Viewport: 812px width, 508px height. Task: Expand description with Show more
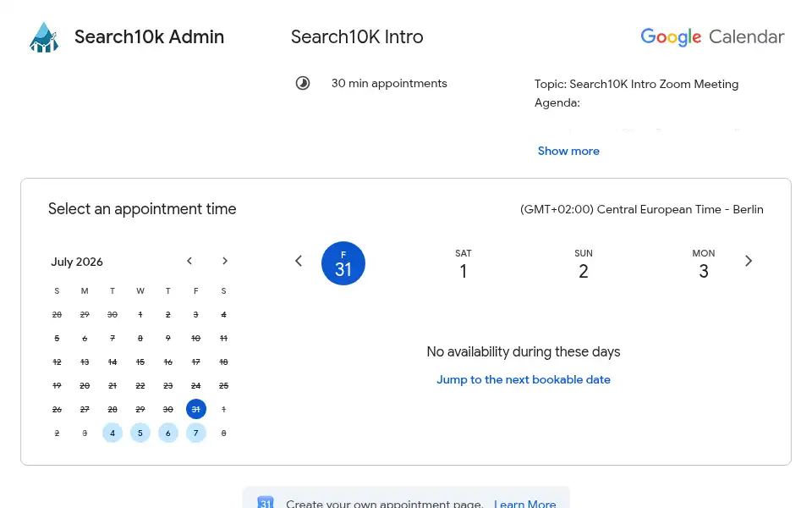(x=568, y=151)
